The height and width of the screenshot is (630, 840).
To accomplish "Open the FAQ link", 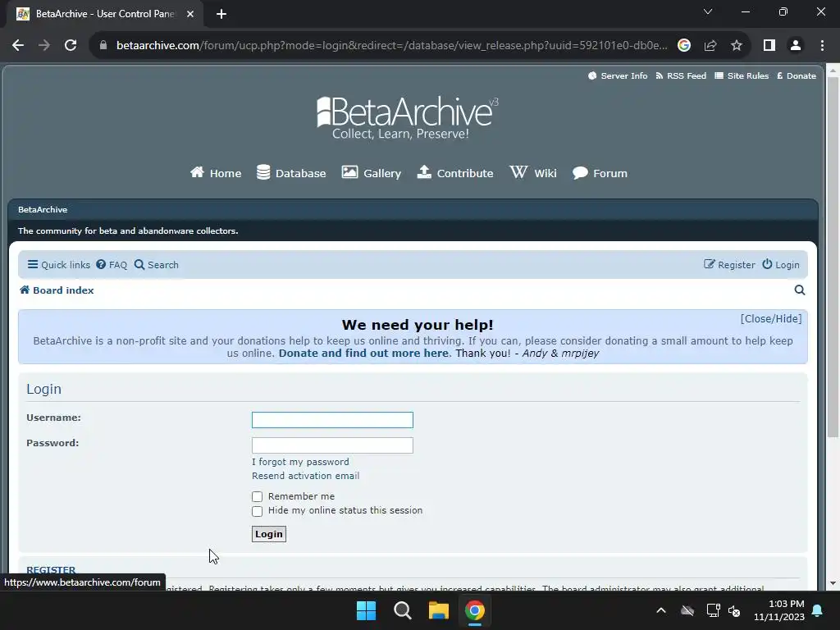I will click(x=112, y=265).
